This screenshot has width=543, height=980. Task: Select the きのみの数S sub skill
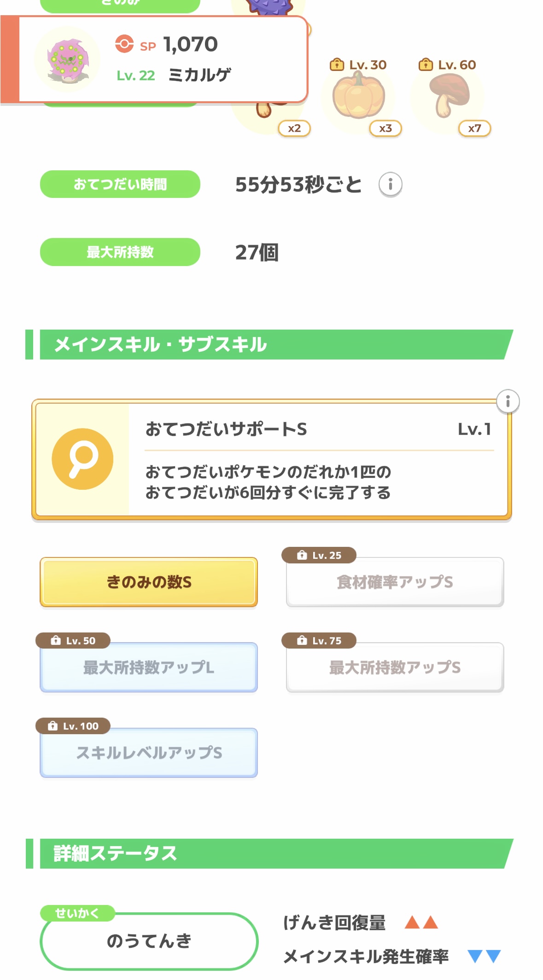coord(149,582)
